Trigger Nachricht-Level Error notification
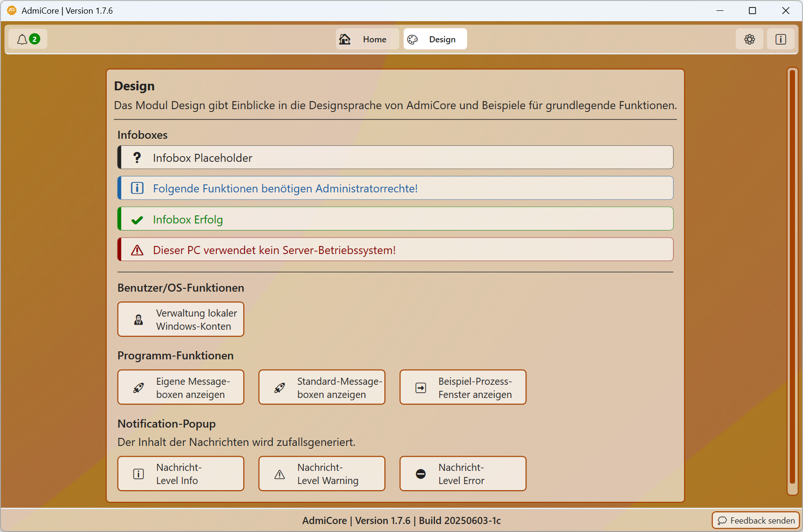The width and height of the screenshot is (803, 532). [463, 474]
